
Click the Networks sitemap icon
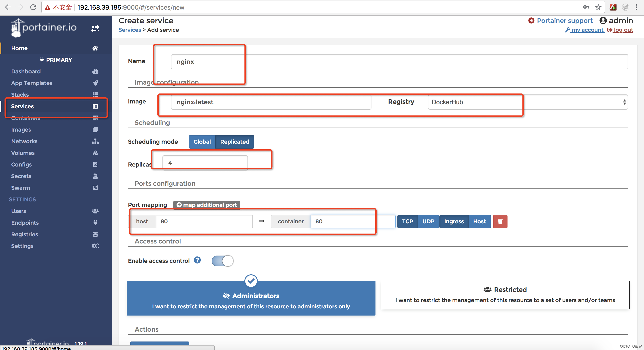tap(95, 141)
